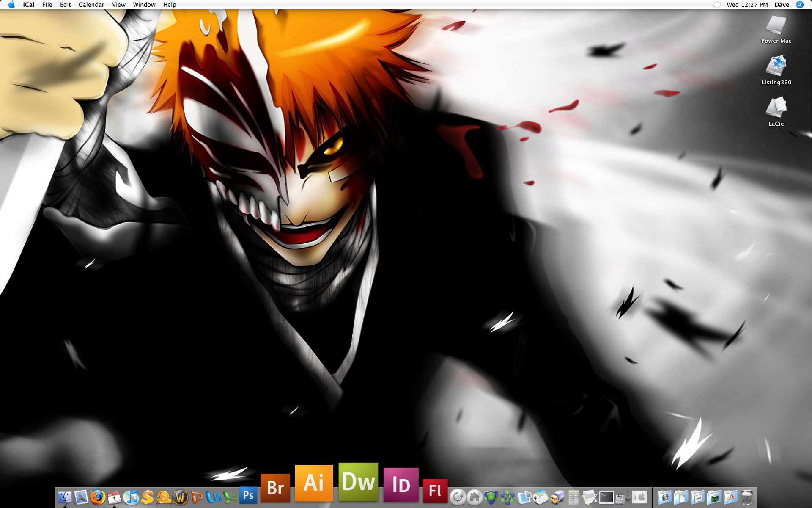812x508 pixels.
Task: Open the File menu
Action: 47,5
